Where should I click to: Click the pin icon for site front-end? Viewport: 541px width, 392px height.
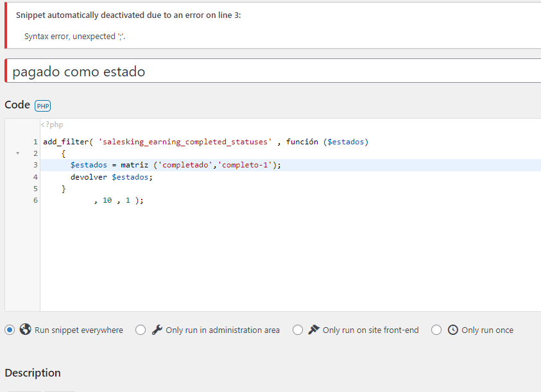coord(314,330)
